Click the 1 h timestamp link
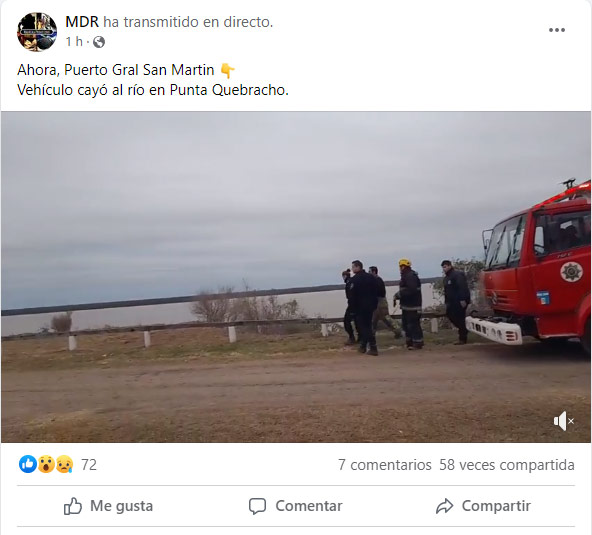 tap(74, 42)
